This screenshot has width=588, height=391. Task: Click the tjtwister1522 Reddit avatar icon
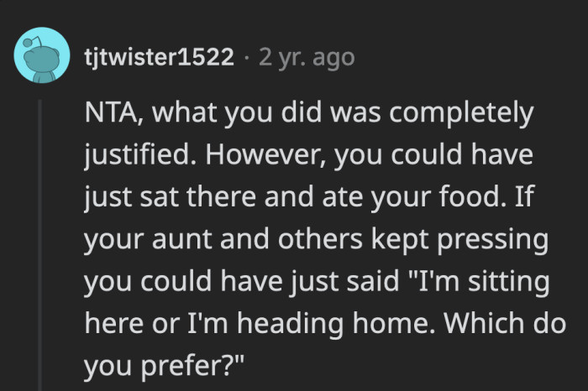click(41, 55)
